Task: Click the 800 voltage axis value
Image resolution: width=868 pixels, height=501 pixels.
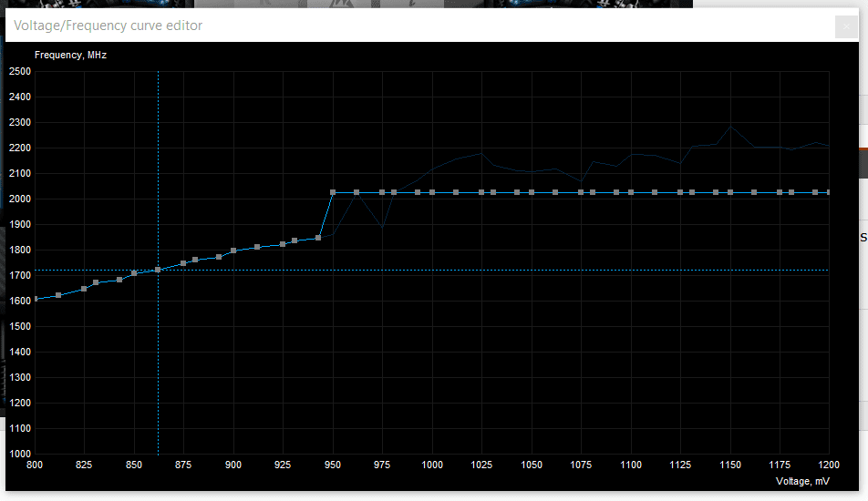Action: click(35, 465)
